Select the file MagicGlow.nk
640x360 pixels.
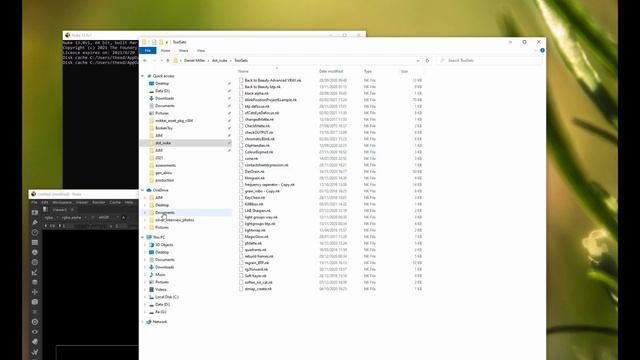tap(256, 237)
